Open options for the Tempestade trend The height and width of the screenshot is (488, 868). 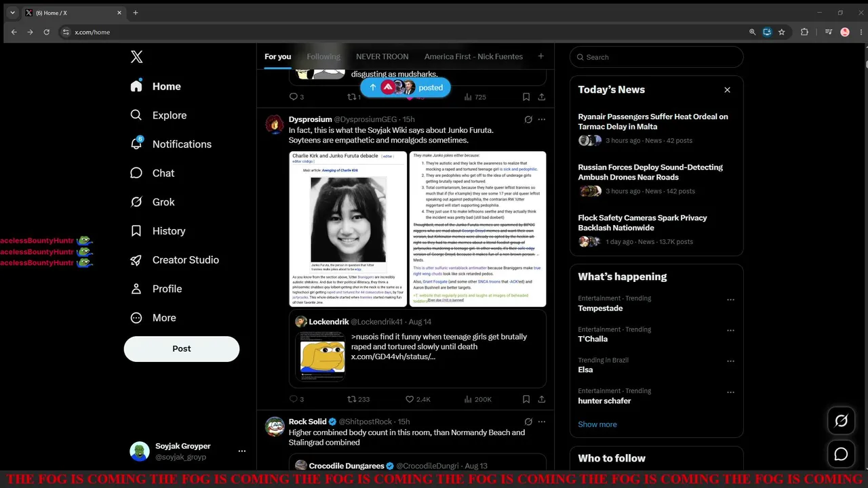click(x=730, y=300)
